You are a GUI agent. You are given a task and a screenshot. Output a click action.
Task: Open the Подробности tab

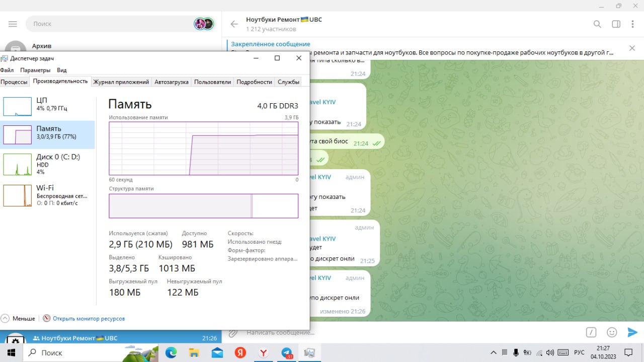[254, 82]
